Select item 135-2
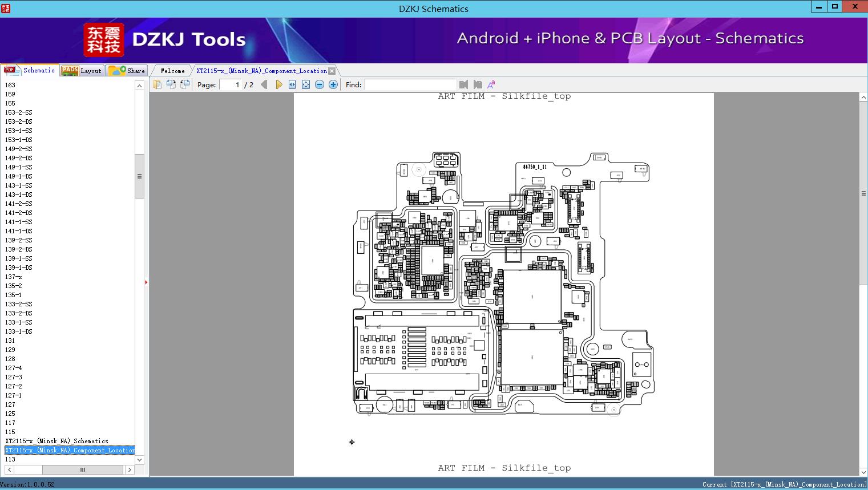This screenshot has height=490, width=868. pos(14,286)
